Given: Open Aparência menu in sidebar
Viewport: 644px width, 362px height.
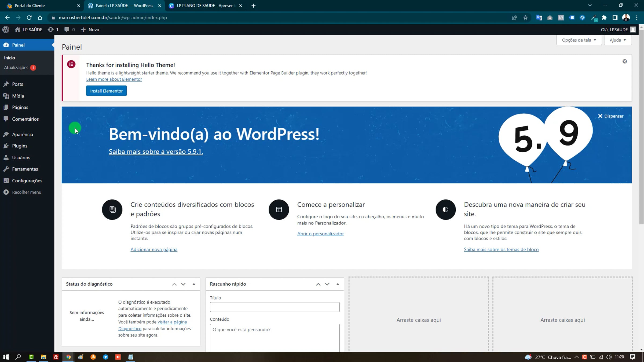Looking at the screenshot, I should tap(22, 134).
